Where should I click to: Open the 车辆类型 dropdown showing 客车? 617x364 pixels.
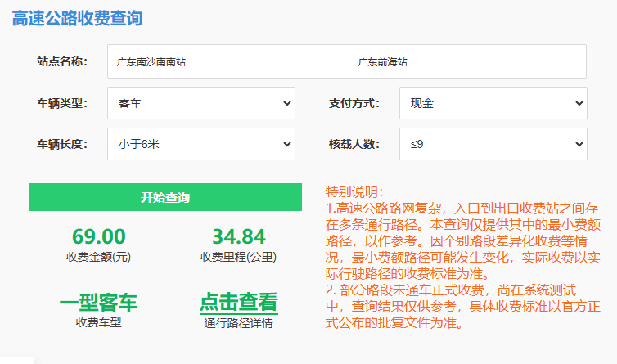[x=201, y=103]
